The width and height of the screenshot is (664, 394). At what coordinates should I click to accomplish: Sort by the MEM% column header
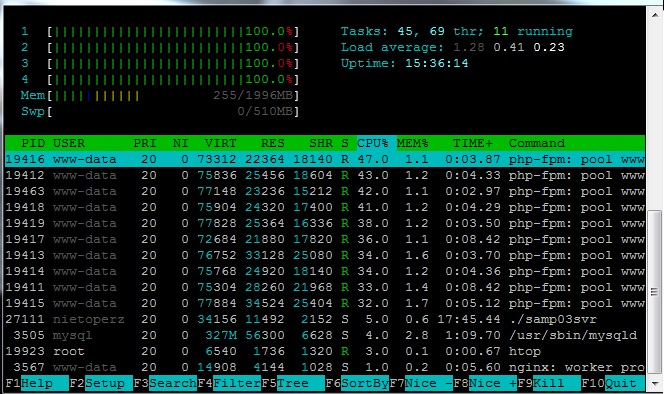pos(412,143)
